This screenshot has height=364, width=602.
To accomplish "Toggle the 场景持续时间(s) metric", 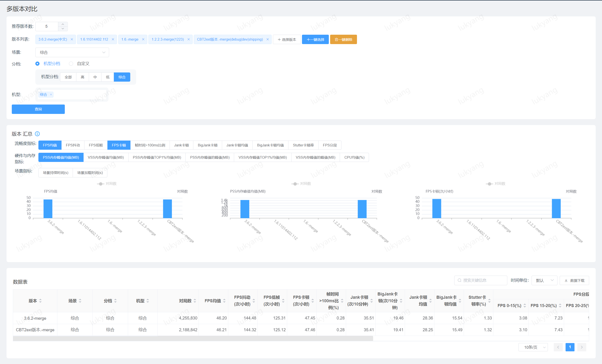I will tap(55, 173).
